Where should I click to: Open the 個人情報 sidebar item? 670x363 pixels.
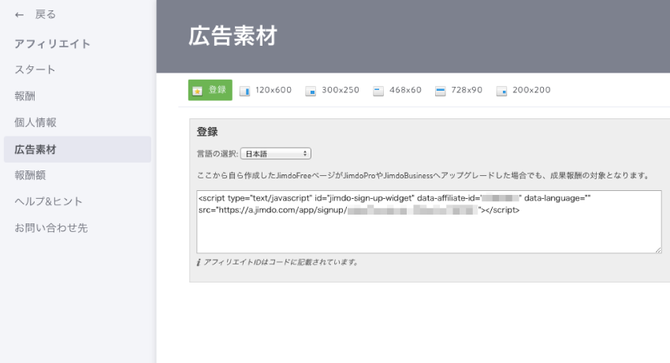(35, 123)
